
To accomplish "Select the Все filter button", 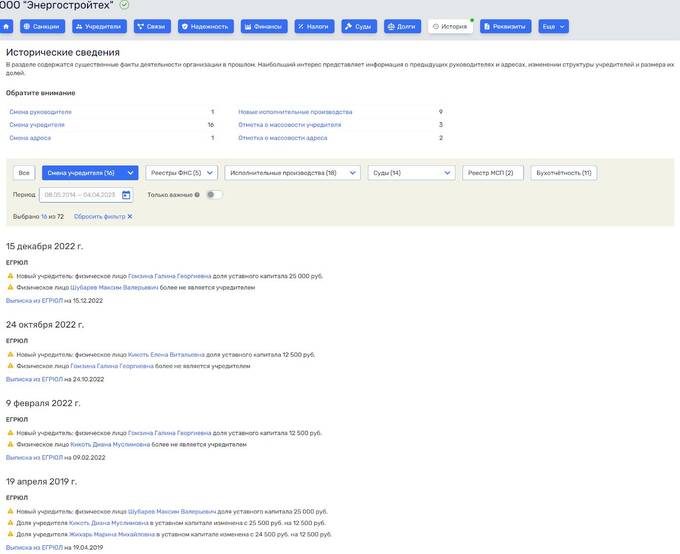I will [x=25, y=173].
